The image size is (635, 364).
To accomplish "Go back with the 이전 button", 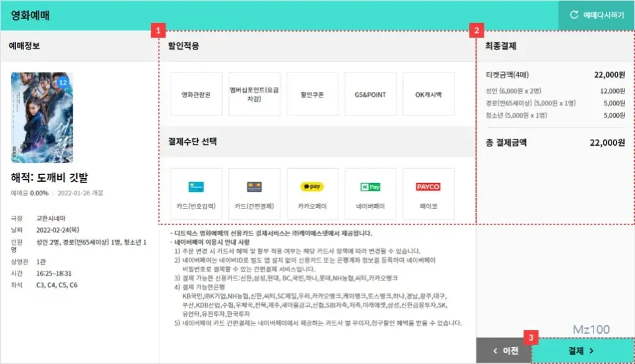I will pyautogui.click(x=504, y=351).
